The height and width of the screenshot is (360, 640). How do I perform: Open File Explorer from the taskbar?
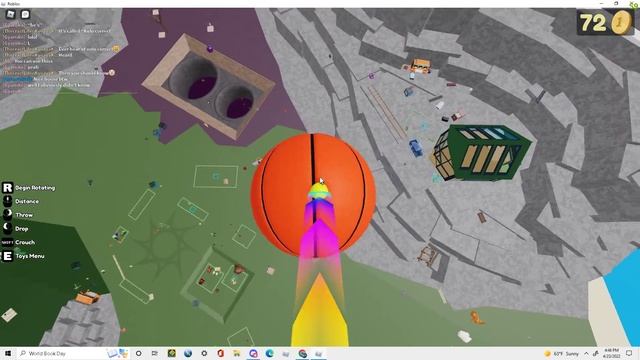coord(237,353)
